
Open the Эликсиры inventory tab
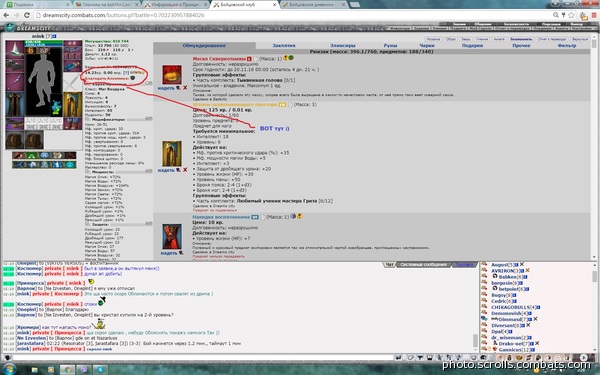pos(342,46)
